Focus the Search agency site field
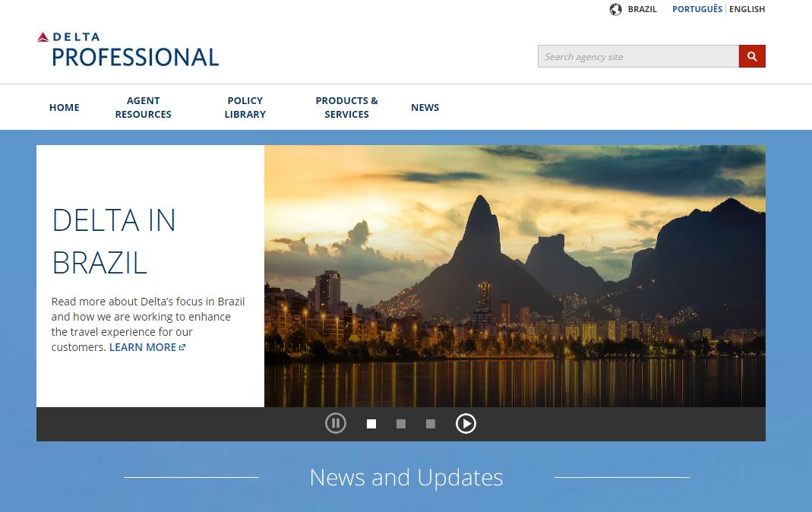Viewport: 812px width, 512px height. (638, 56)
